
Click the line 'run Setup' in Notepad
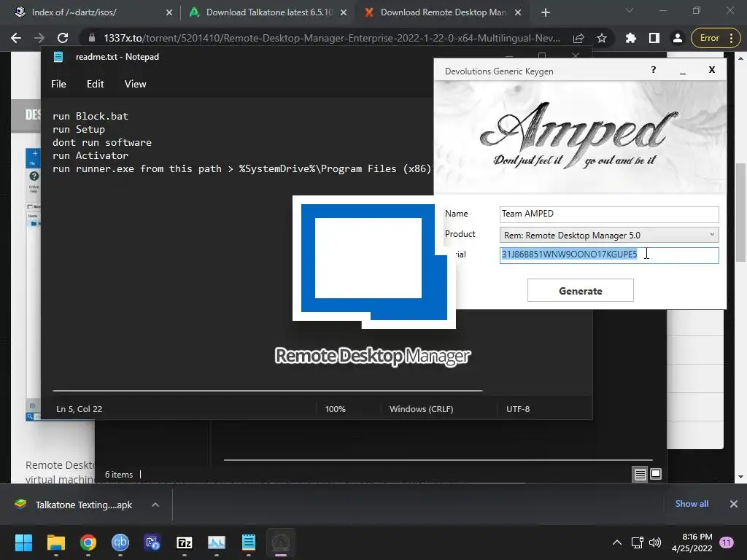(79, 130)
